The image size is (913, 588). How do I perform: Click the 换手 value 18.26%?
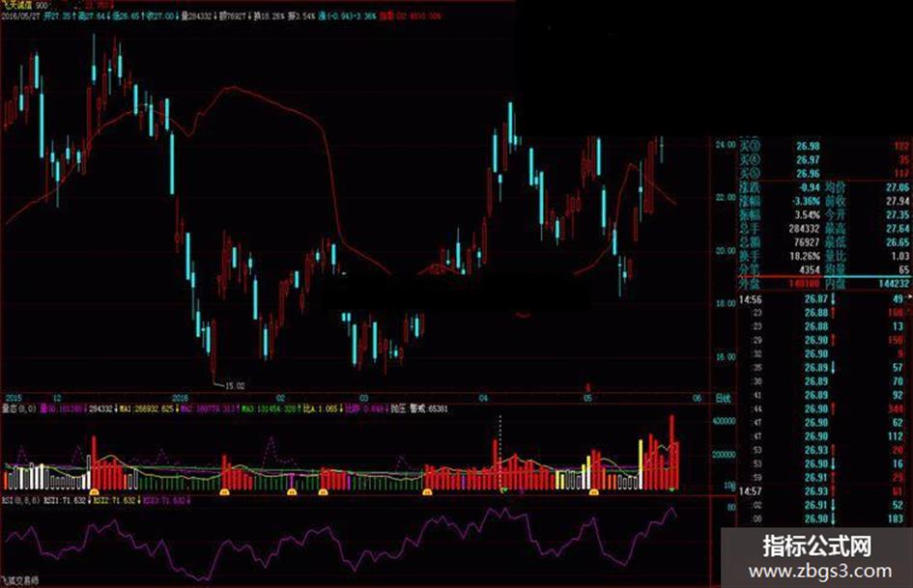tap(806, 256)
